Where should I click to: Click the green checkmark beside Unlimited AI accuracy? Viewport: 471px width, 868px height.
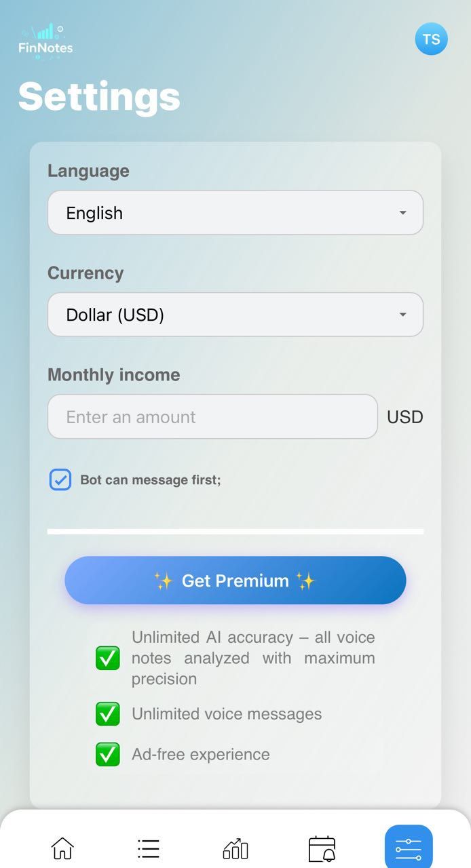107,658
